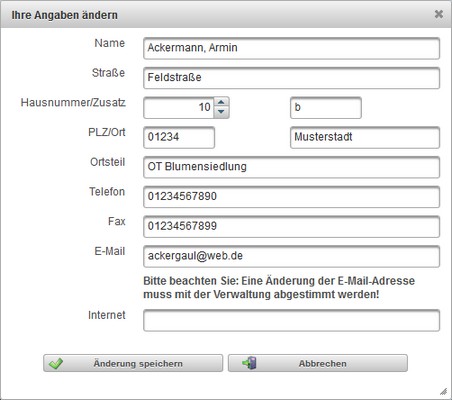Click the Bitte beachten Sie notice text
452x400 pixels.
[279, 288]
